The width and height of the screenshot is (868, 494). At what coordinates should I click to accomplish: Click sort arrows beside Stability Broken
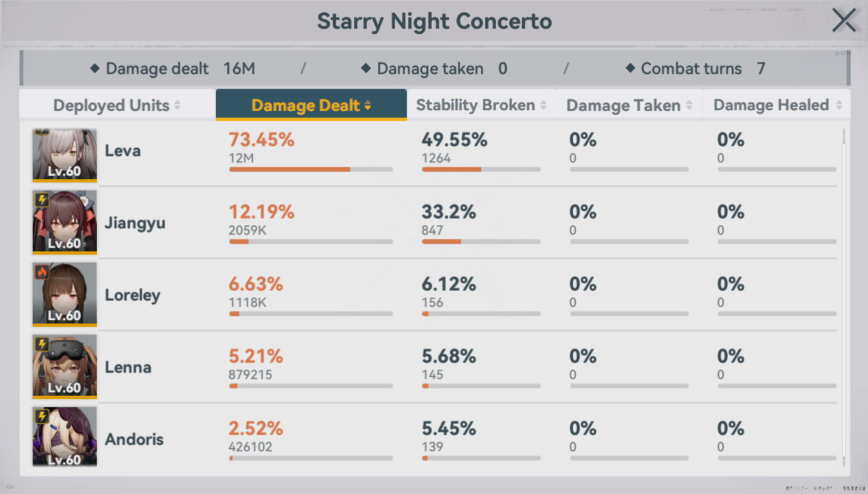tap(543, 106)
